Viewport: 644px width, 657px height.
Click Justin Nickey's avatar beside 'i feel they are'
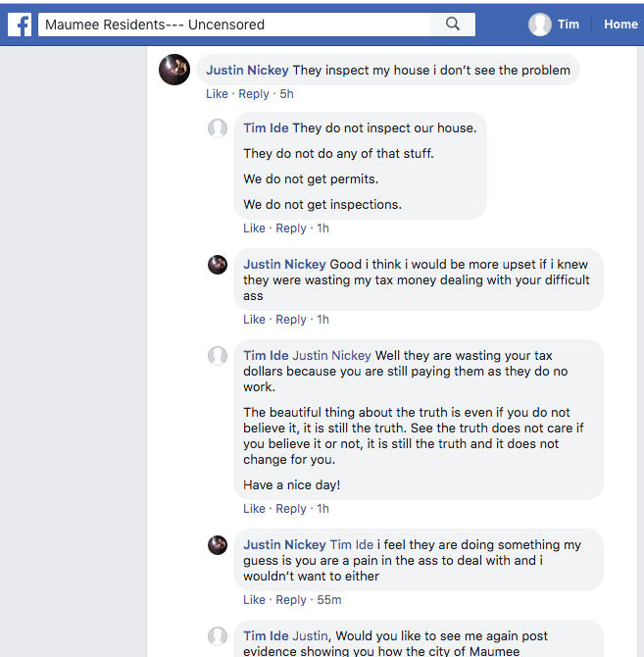pos(218,545)
